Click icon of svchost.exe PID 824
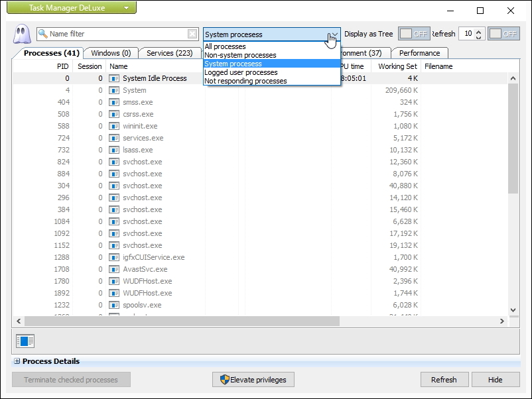The height and width of the screenshot is (399, 532). click(114, 162)
